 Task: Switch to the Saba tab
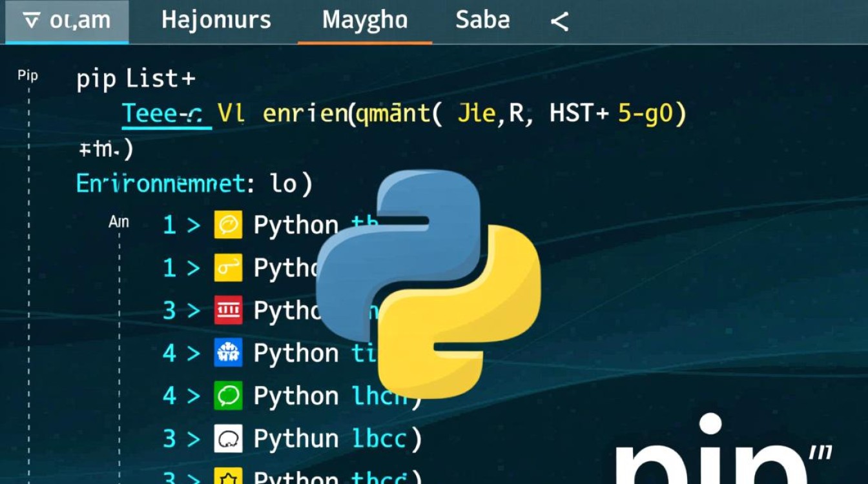click(x=482, y=20)
